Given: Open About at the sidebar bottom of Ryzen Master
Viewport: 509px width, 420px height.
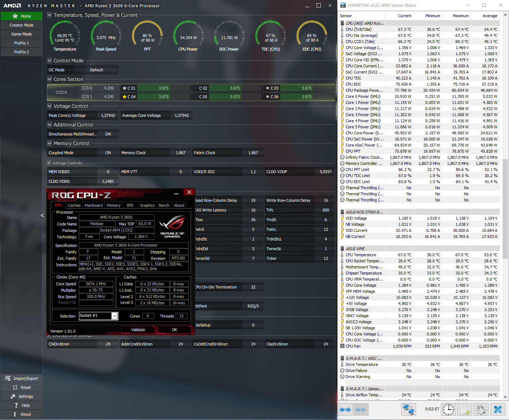Looking at the screenshot, I should click(22, 414).
